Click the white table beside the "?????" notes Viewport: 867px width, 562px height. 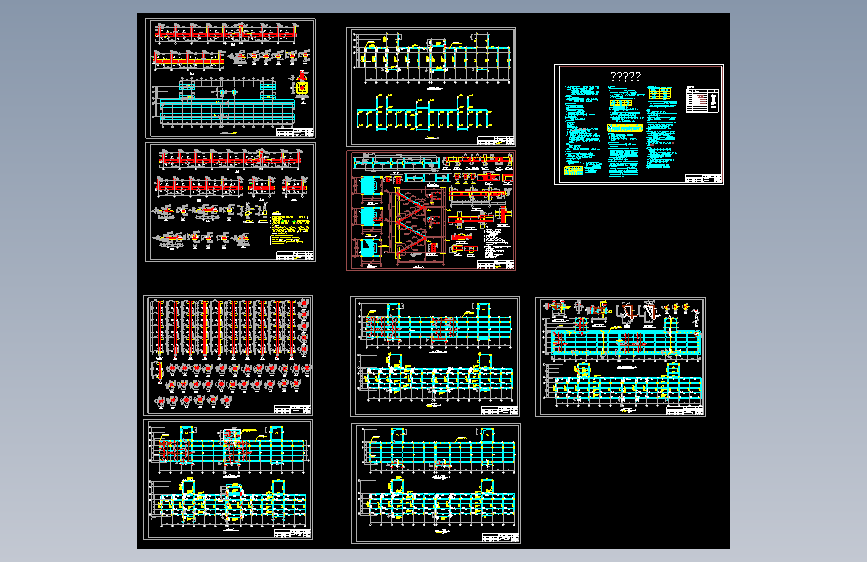(702, 100)
